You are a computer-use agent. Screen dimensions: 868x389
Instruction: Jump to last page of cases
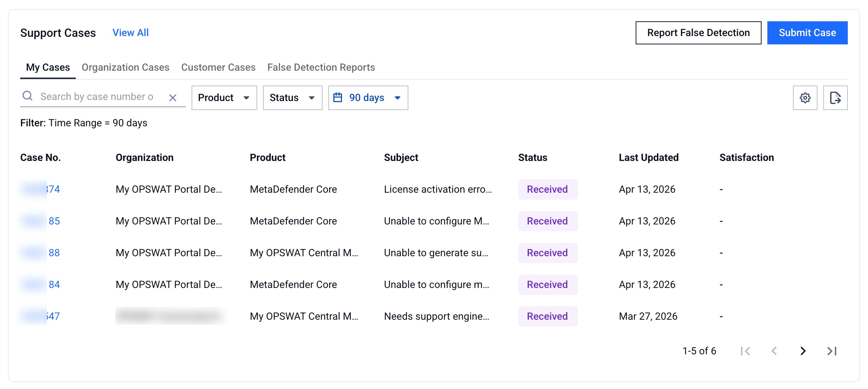(x=832, y=351)
